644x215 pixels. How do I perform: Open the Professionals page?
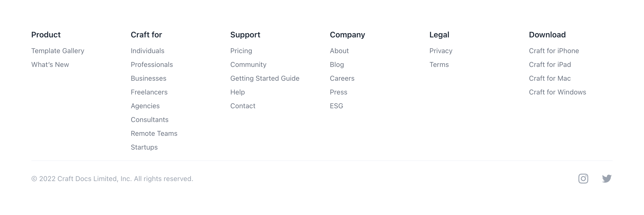pos(152,64)
